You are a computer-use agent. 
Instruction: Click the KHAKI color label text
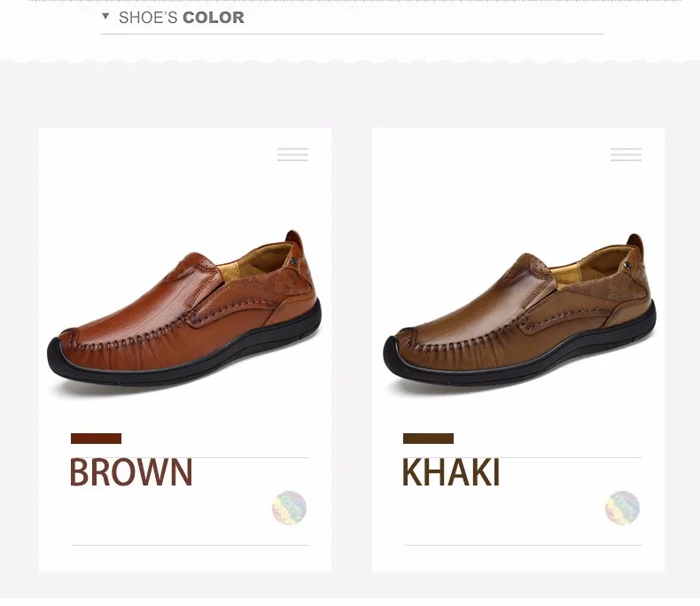451,472
